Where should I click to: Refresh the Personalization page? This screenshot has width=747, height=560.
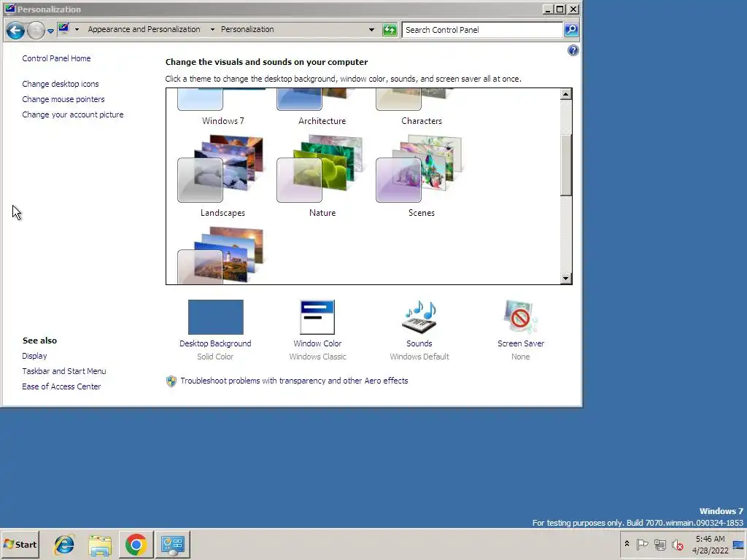click(390, 30)
